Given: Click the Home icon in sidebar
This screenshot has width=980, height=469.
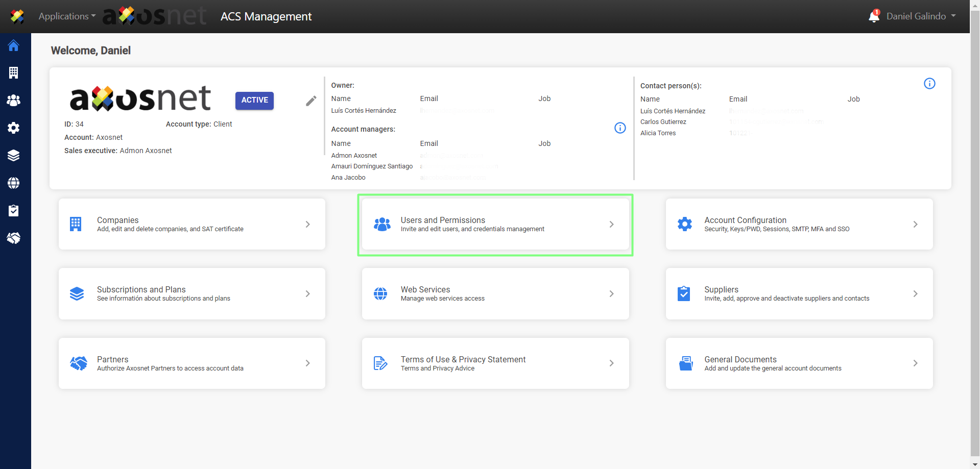Looking at the screenshot, I should [x=14, y=45].
